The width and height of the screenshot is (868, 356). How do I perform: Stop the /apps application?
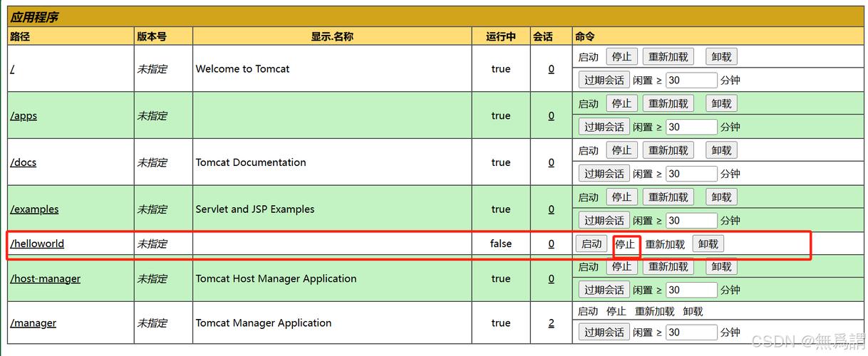(621, 104)
